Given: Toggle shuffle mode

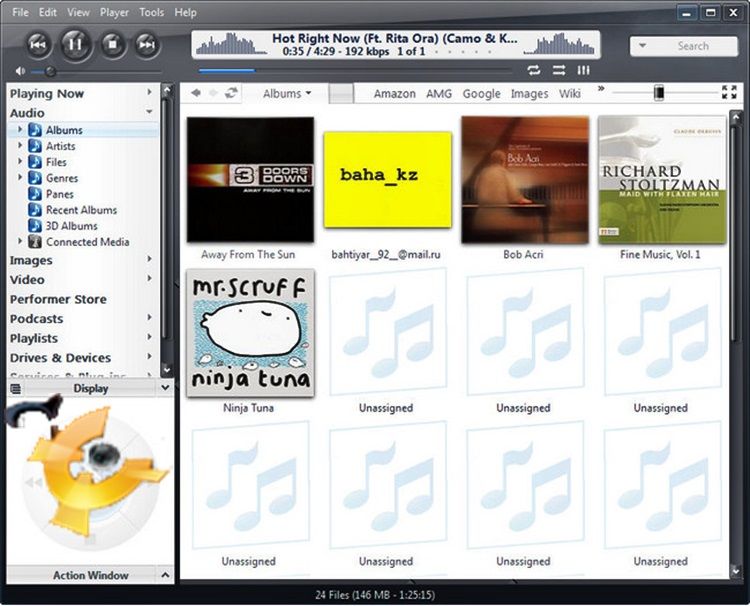Looking at the screenshot, I should (559, 70).
